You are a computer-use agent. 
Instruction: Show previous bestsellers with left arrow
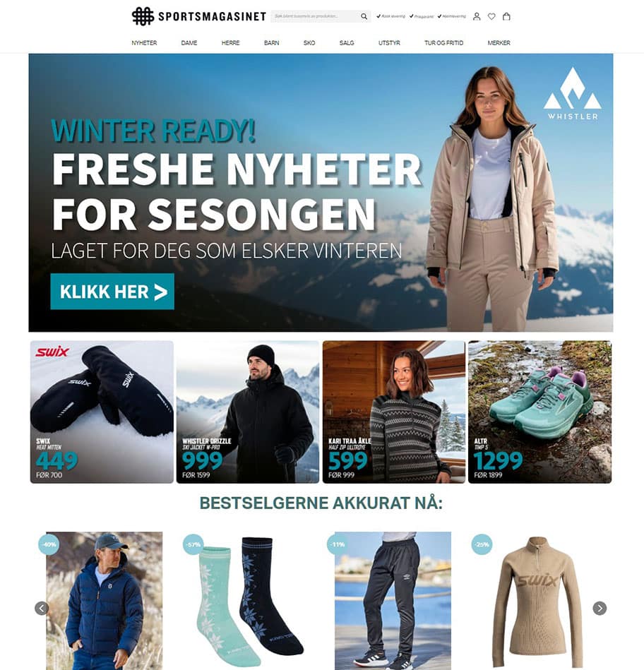42,608
